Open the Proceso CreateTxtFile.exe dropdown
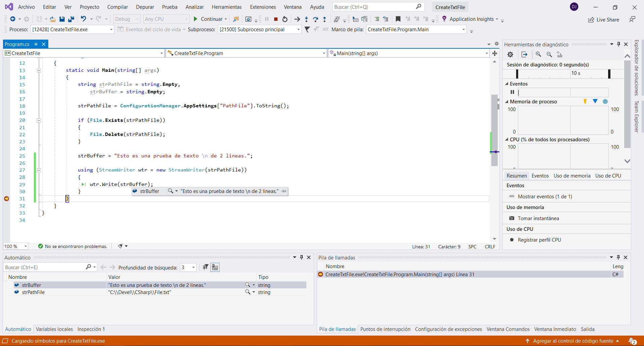Viewport: 644px width, 346px height. [x=111, y=30]
